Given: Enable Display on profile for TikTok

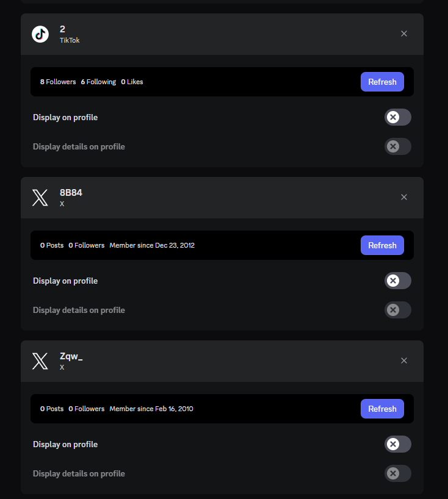Looking at the screenshot, I should tap(398, 117).
